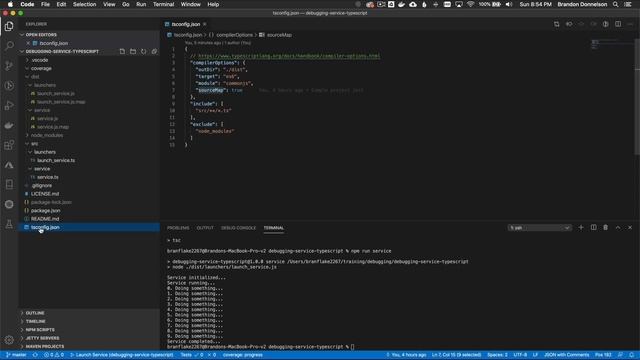Split the terminal with the split icon
The height and width of the screenshot is (360, 640).
pyautogui.click(x=593, y=227)
